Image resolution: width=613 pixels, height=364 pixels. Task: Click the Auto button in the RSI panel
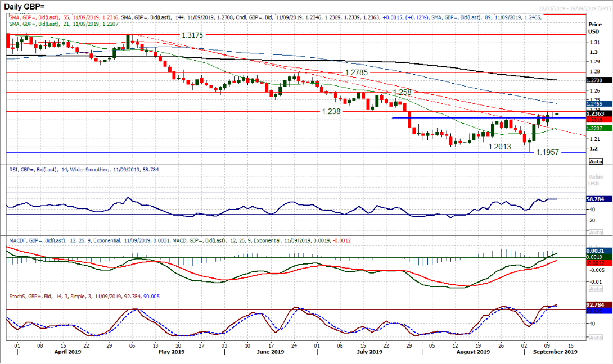coord(595,232)
